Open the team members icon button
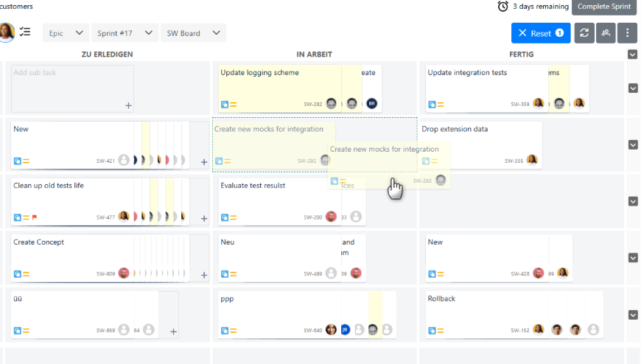641x364 pixels. (x=606, y=33)
